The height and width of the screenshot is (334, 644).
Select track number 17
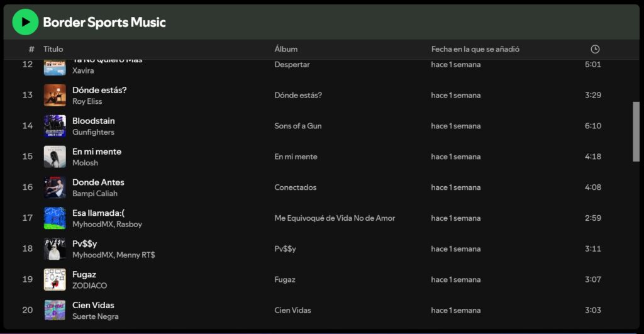click(28, 218)
